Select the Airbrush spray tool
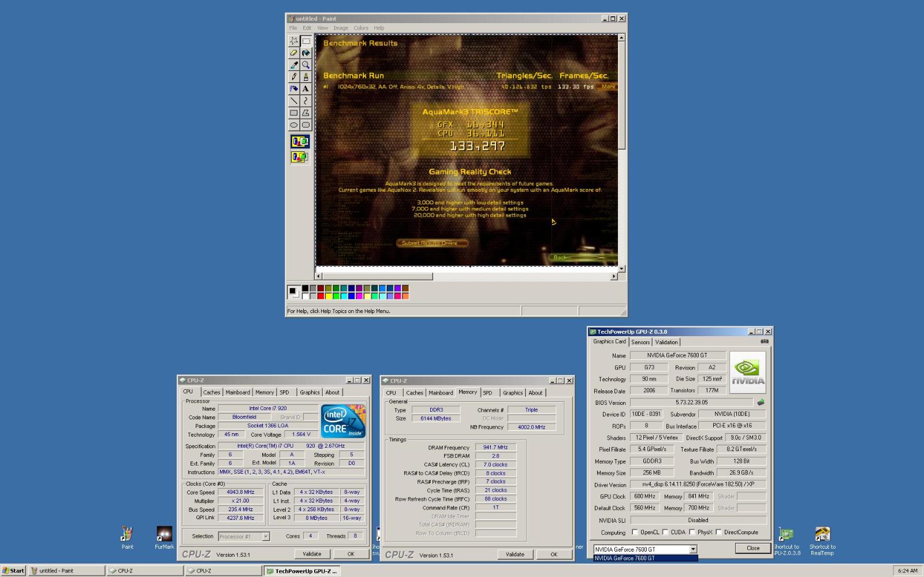 (294, 89)
